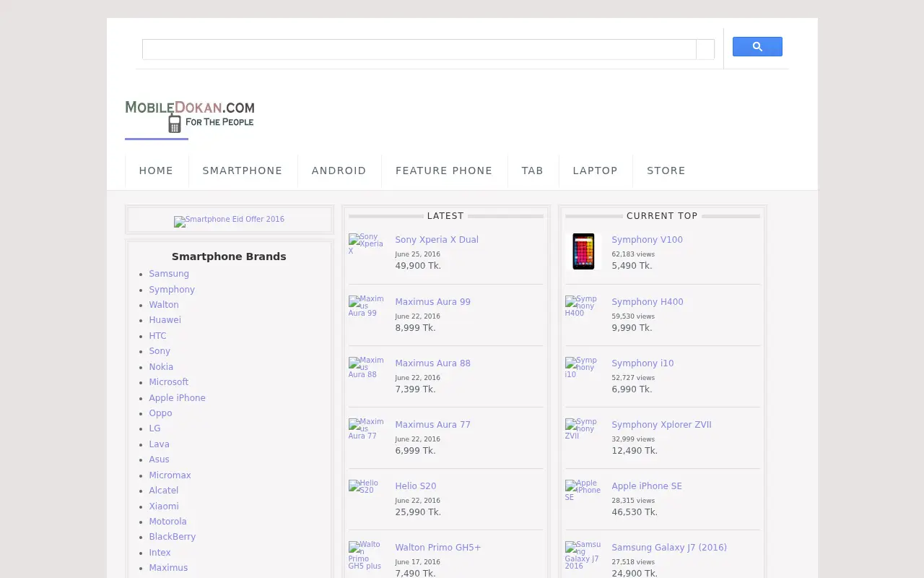Image resolution: width=924 pixels, height=578 pixels.
Task: Select the Lava brand link
Action: (x=160, y=444)
